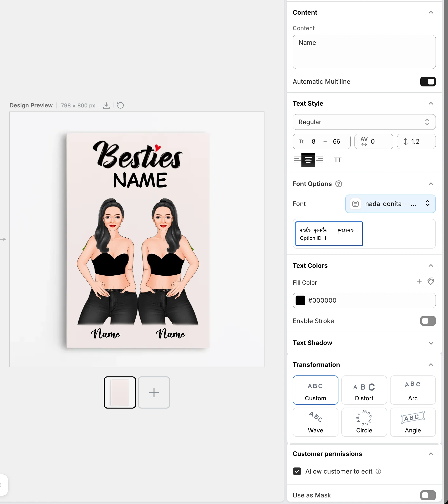Viewport: 448px width, 504px height.
Task: Select the Wave transformation
Action: click(x=315, y=422)
